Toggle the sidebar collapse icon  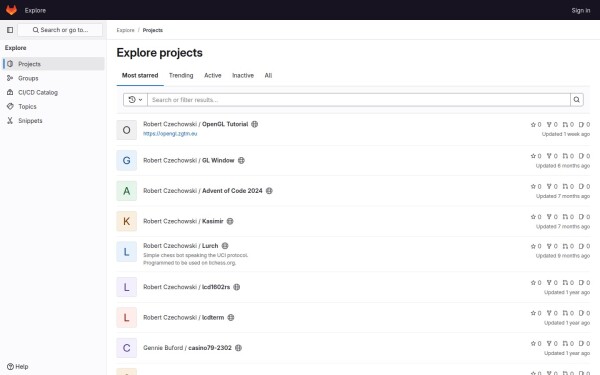[x=10, y=30]
